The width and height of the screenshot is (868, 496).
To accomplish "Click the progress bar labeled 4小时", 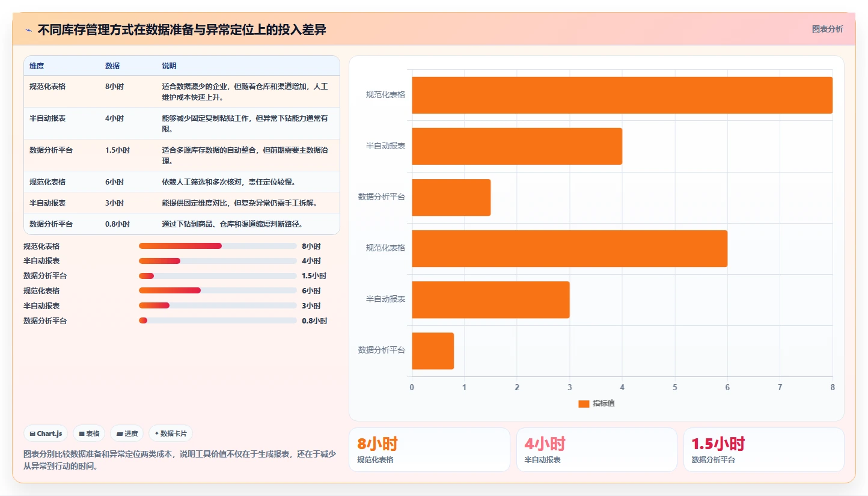I will [x=218, y=261].
